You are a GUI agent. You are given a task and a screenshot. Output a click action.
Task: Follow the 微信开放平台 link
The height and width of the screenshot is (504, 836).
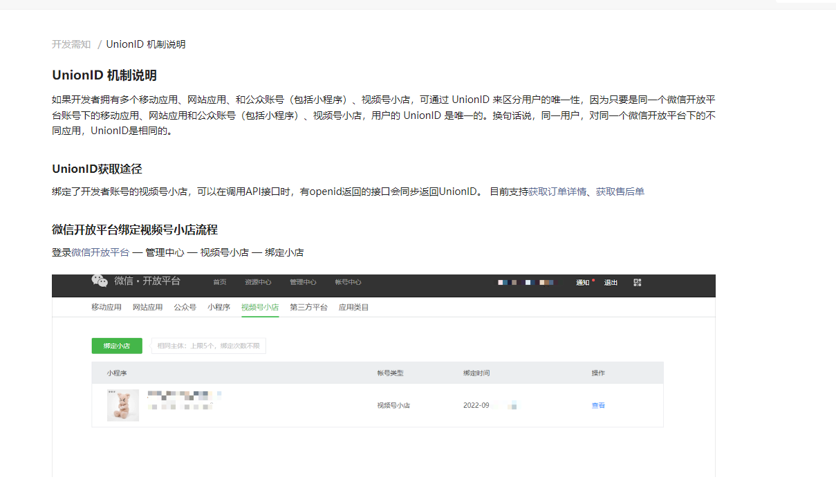tap(100, 252)
